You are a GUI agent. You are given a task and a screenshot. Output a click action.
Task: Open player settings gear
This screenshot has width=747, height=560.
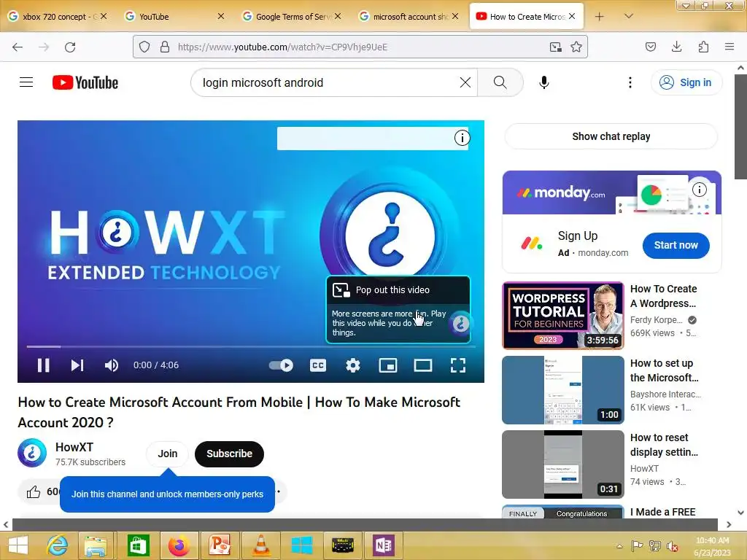pos(352,365)
